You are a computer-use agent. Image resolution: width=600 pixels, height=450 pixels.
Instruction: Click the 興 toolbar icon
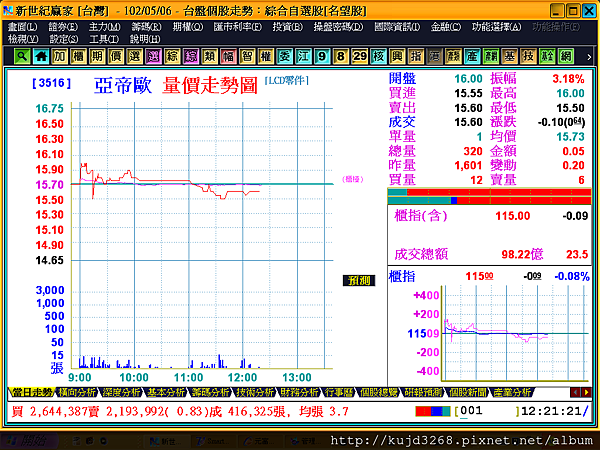click(397, 57)
